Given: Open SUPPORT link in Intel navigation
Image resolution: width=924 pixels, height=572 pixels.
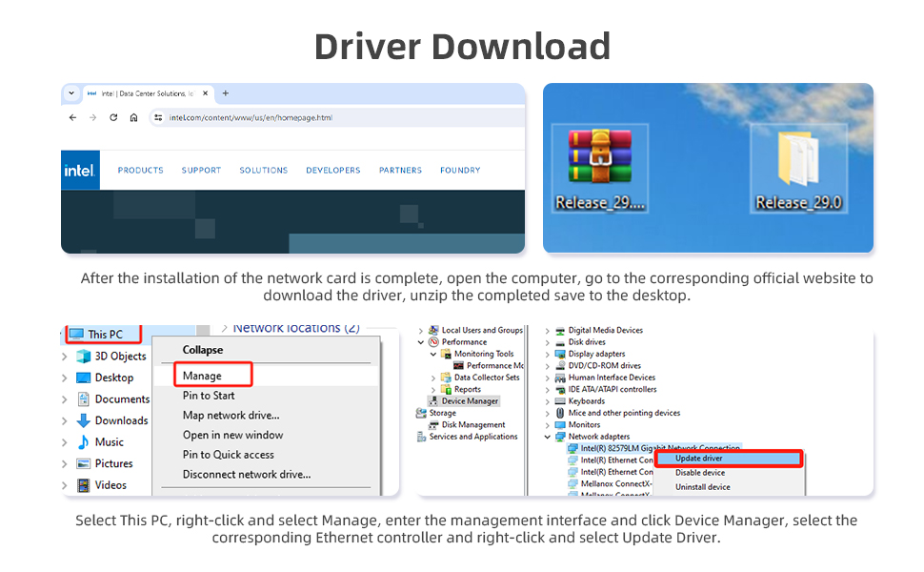Looking at the screenshot, I should click(x=201, y=171).
